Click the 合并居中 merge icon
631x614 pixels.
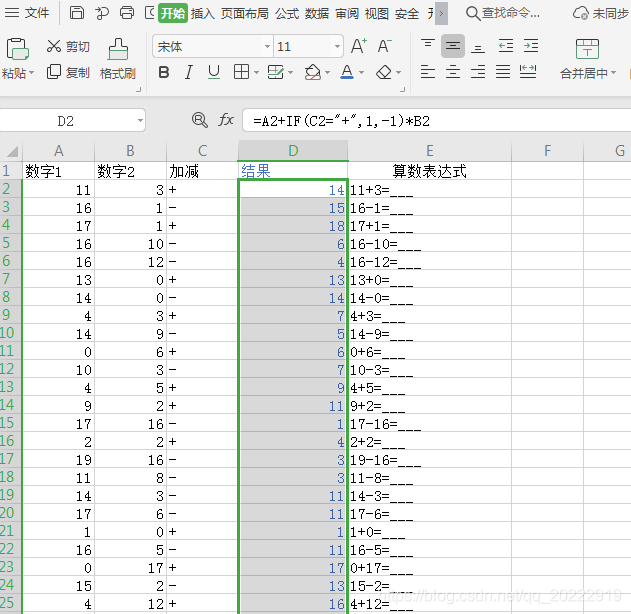tap(587, 49)
